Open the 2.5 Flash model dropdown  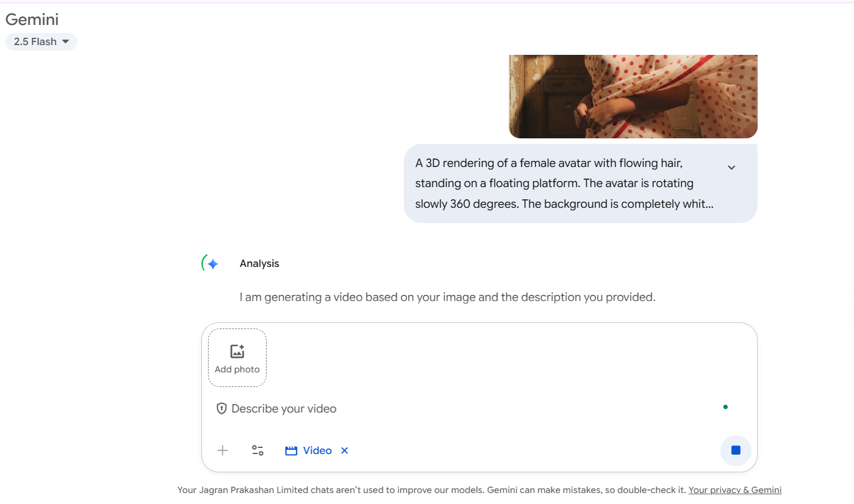coord(41,41)
